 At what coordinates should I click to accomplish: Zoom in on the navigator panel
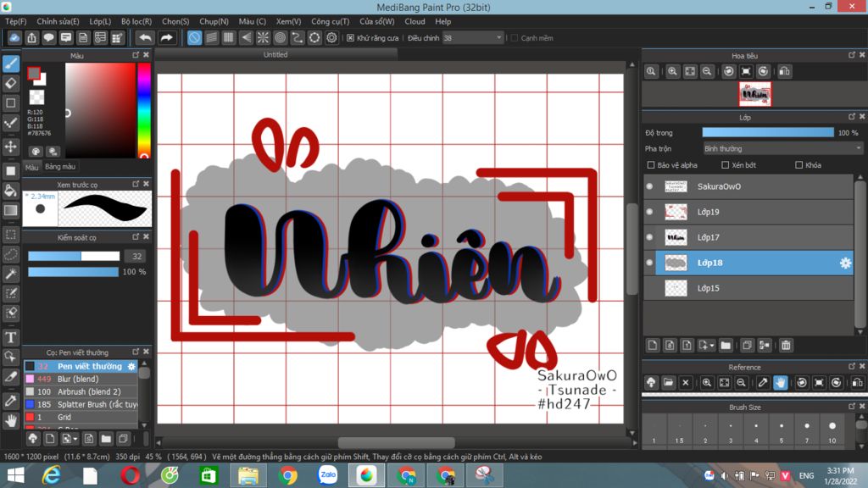tap(672, 71)
